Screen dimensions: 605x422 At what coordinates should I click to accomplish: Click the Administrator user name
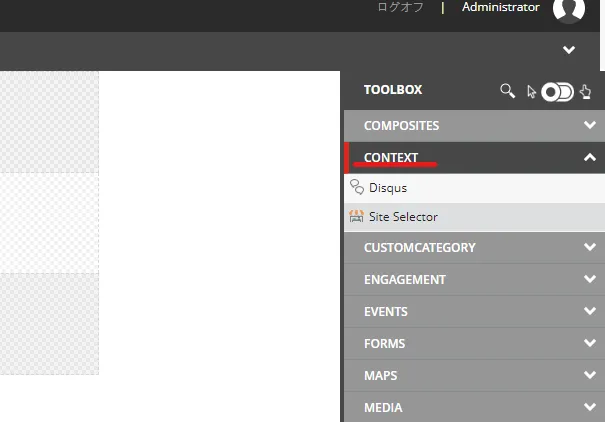click(501, 7)
